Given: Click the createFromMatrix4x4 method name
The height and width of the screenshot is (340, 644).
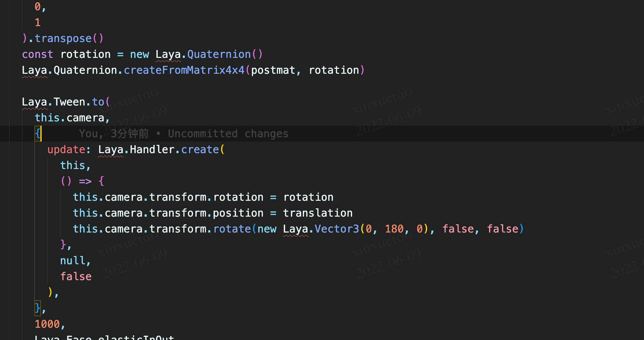Looking at the screenshot, I should 184,70.
